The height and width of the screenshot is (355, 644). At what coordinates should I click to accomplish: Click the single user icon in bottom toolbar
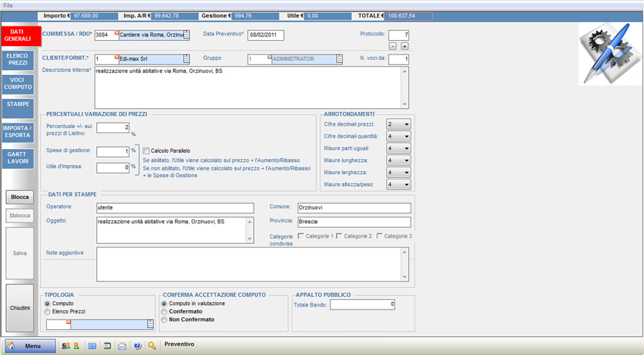[x=76, y=346]
